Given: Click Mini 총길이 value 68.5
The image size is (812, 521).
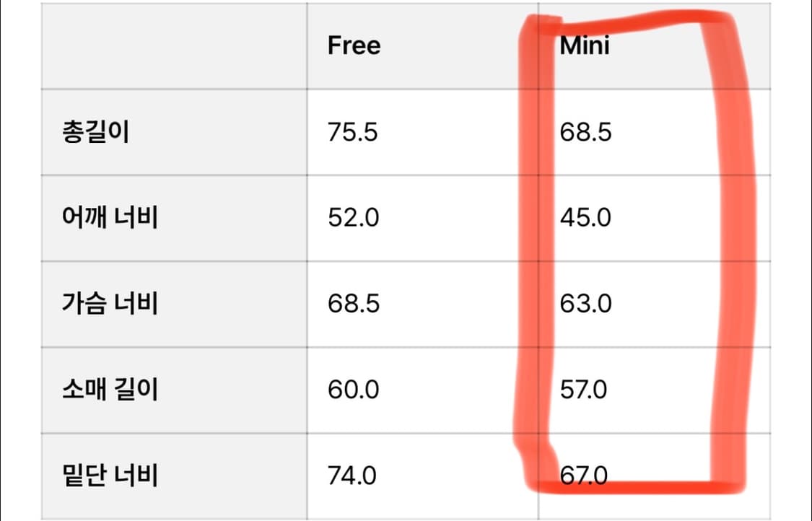Looking at the screenshot, I should (x=585, y=132).
